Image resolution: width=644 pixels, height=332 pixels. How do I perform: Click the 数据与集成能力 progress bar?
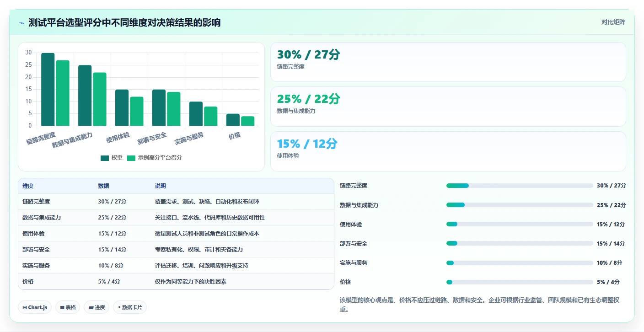[x=520, y=205]
